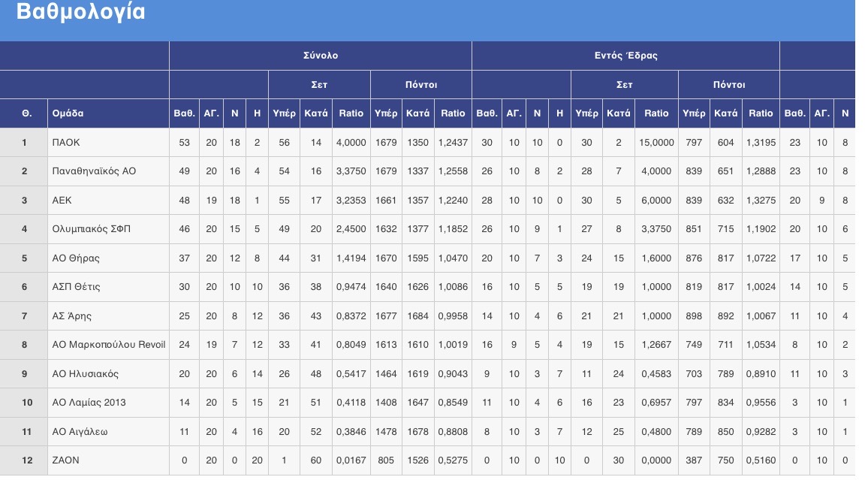868x480 pixels.
Task: Click ΑΕΚ's home set ratio 6,0000
Action: pyautogui.click(x=656, y=201)
